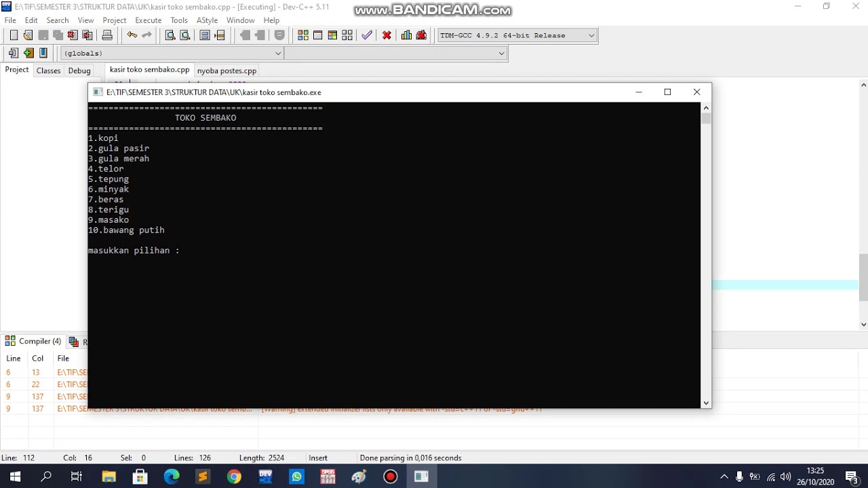
Task: Click the Profile analysis bar chart icon
Action: [406, 35]
